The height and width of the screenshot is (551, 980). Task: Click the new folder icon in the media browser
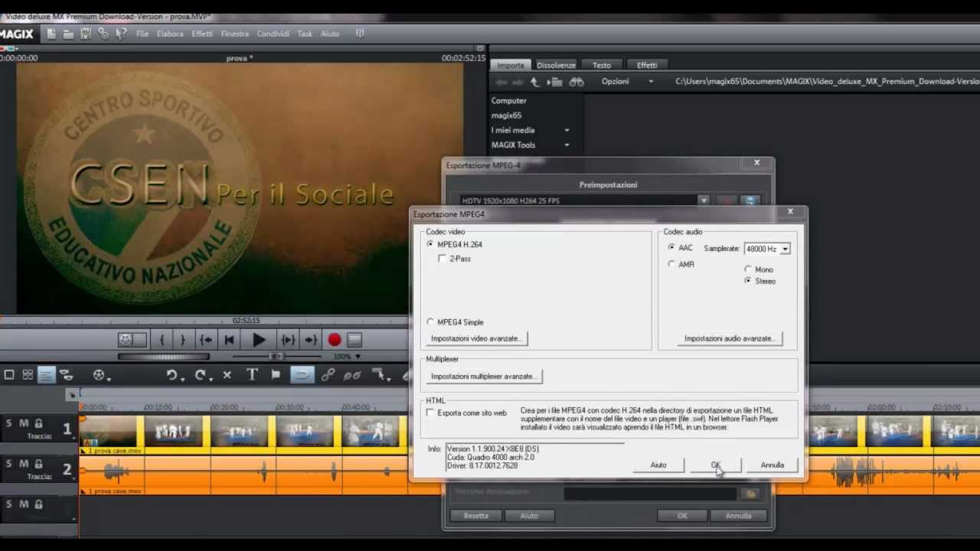[556, 82]
